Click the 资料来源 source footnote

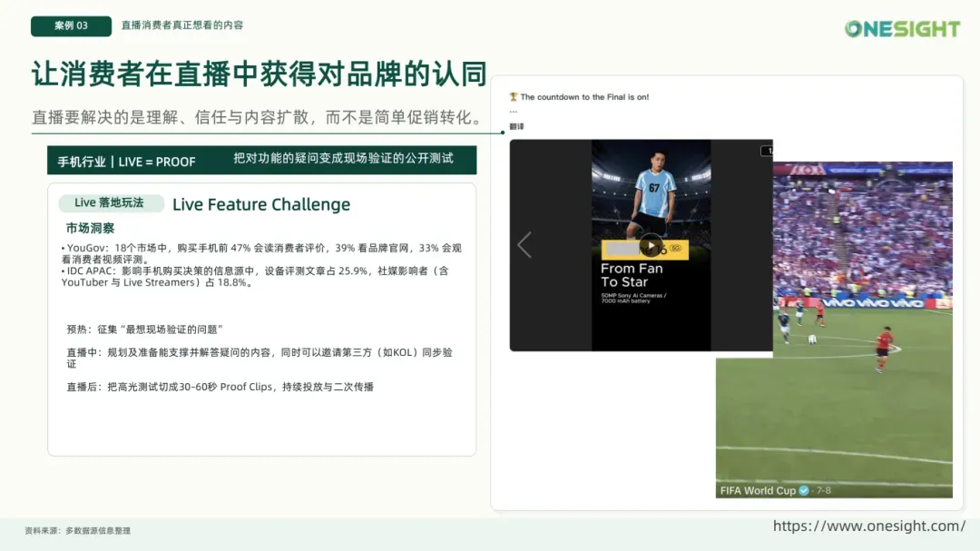pyautogui.click(x=77, y=530)
